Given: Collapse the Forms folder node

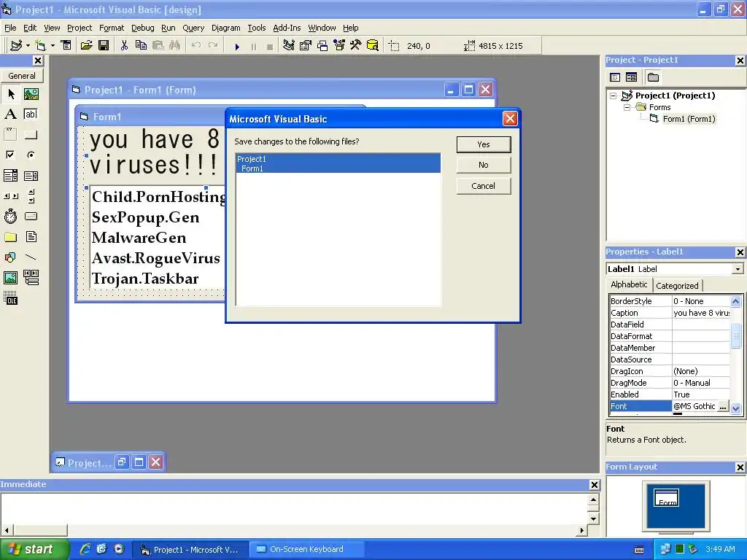Looking at the screenshot, I should click(627, 108).
